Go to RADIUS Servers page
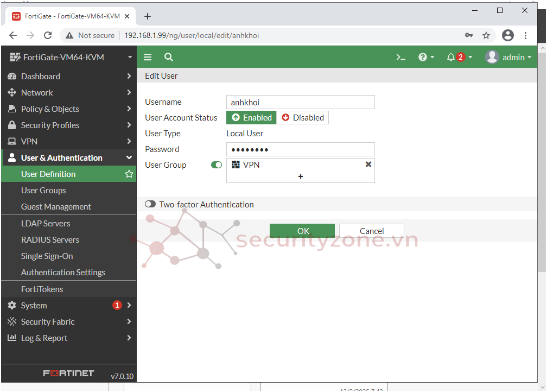547x392 pixels. (x=50, y=240)
